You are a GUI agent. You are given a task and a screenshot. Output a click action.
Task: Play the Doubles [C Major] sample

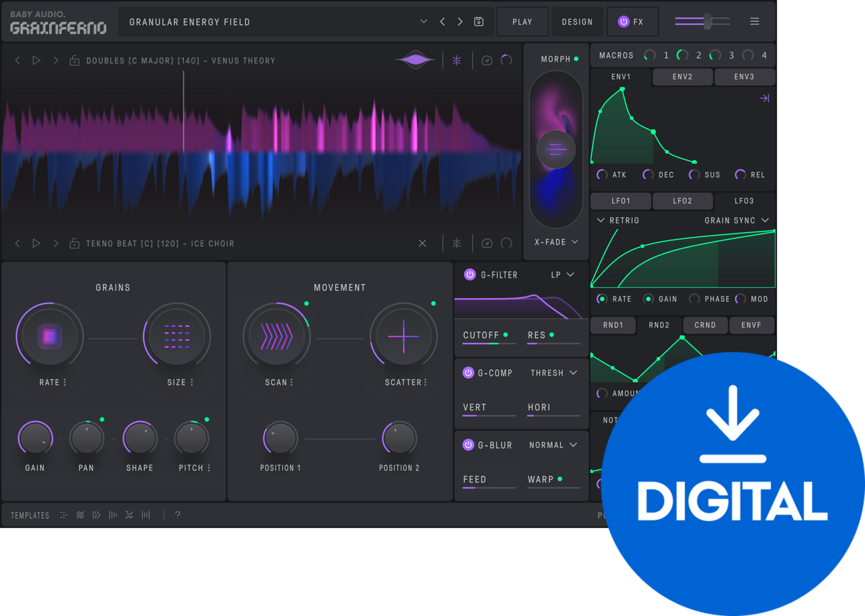[x=36, y=61]
